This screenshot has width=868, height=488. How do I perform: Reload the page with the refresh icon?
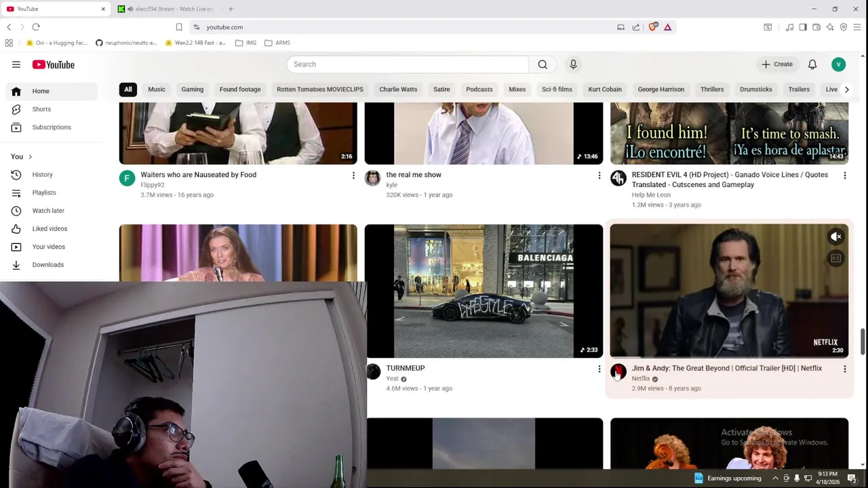(x=36, y=27)
